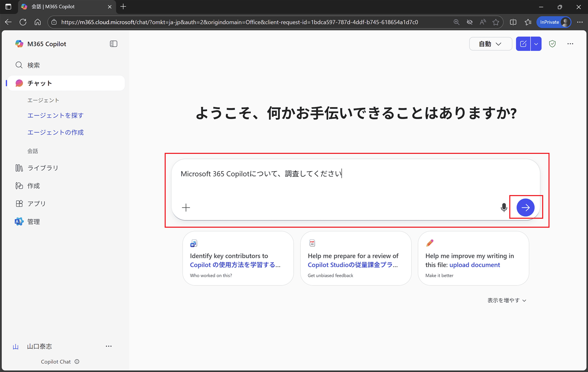Select the 会話 | M365 Copilot browser tab
The image size is (588, 372).
tap(67, 7)
